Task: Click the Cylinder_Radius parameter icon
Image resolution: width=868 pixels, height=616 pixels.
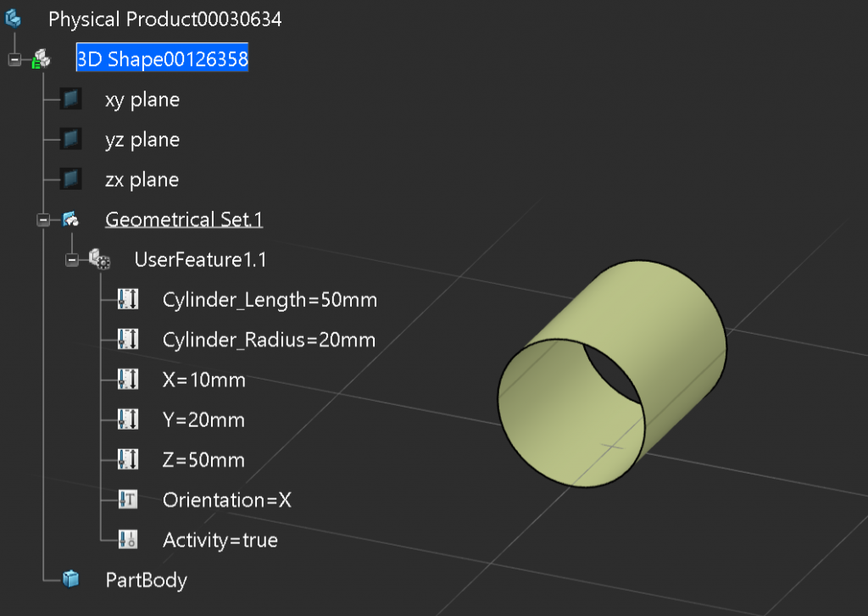Action: click(x=128, y=339)
